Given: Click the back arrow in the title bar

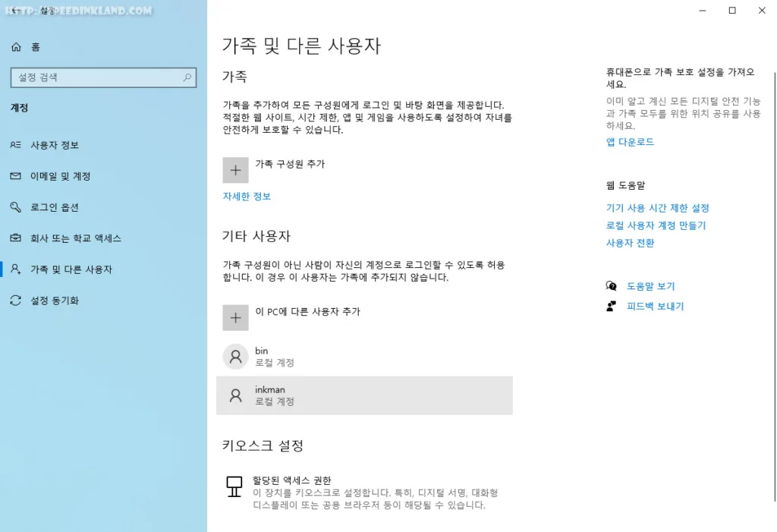Looking at the screenshot, I should 15,11.
